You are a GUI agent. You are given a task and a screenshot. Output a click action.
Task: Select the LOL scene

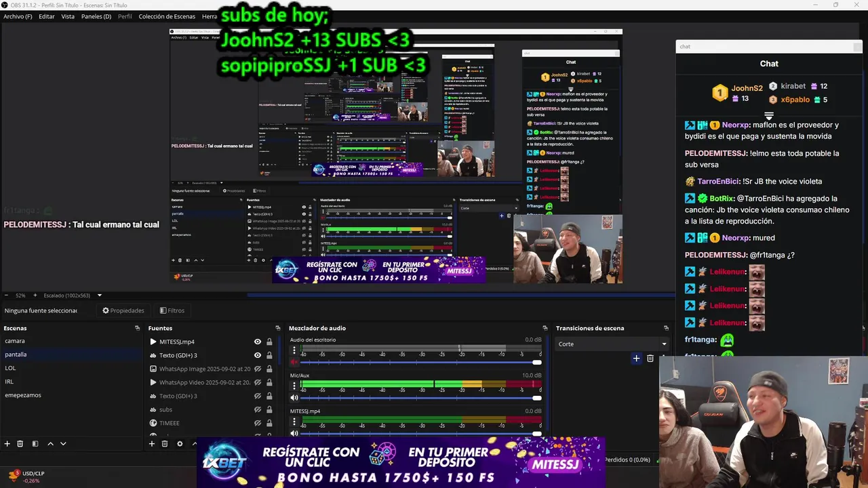pos(71,368)
